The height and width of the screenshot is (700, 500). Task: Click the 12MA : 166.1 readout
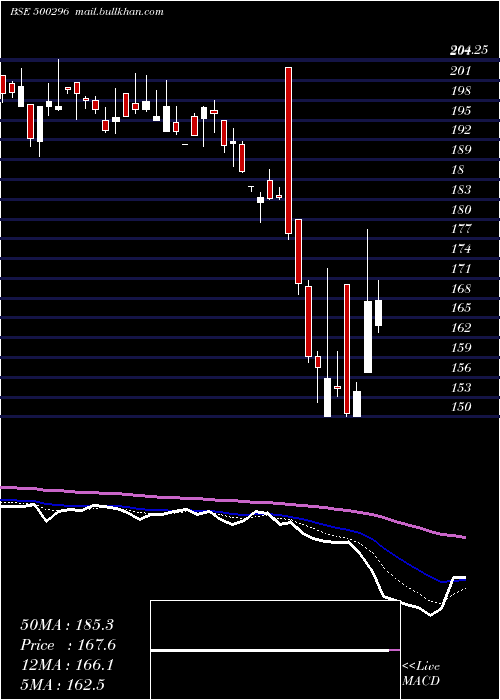pyautogui.click(x=67, y=665)
